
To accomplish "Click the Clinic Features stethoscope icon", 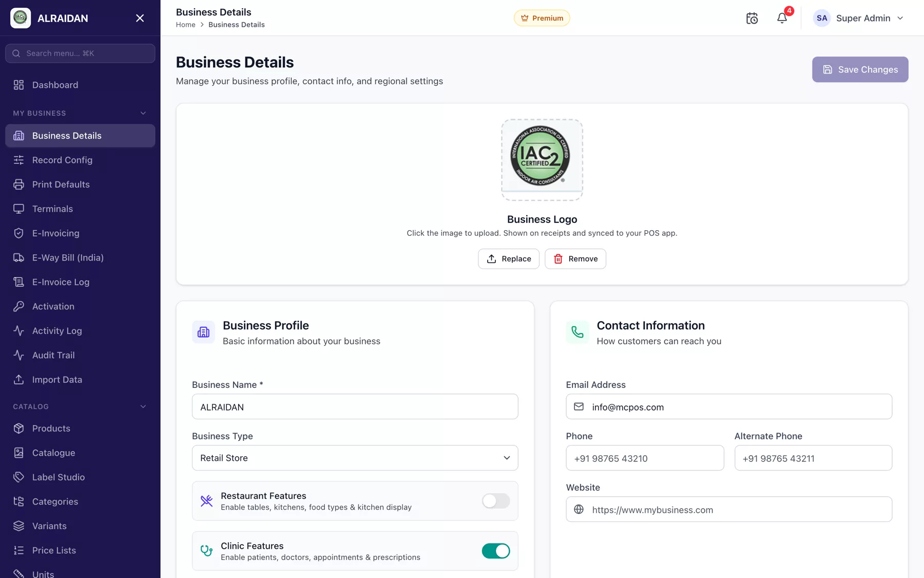I will click(206, 551).
